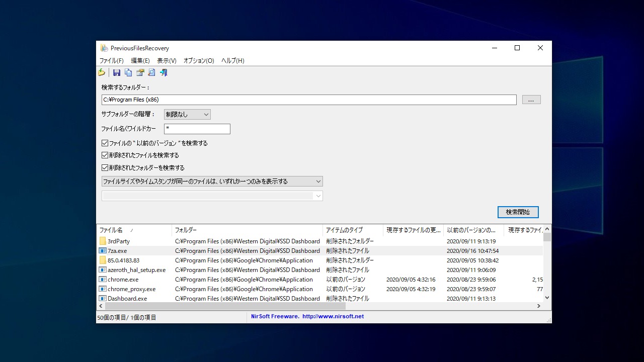
Task: Click the 2020/09/05 10:38:42 date cell
Action: pyautogui.click(x=472, y=260)
